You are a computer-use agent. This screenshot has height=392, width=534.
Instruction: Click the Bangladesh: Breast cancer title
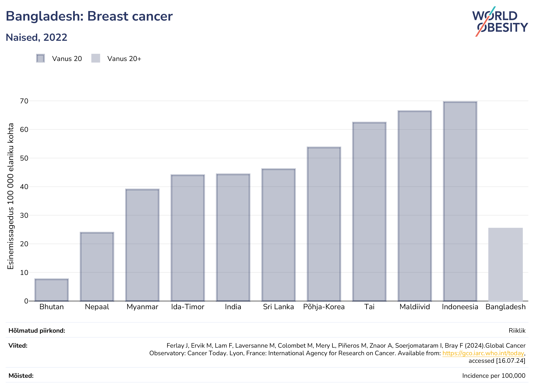pyautogui.click(x=89, y=16)
